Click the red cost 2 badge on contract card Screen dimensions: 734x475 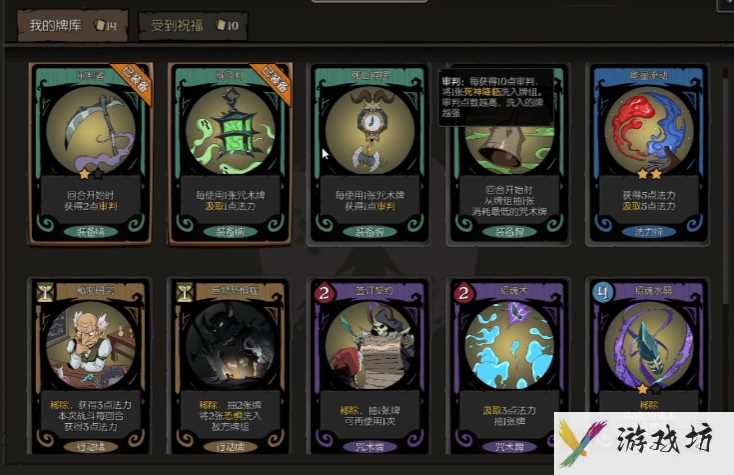click(x=323, y=293)
